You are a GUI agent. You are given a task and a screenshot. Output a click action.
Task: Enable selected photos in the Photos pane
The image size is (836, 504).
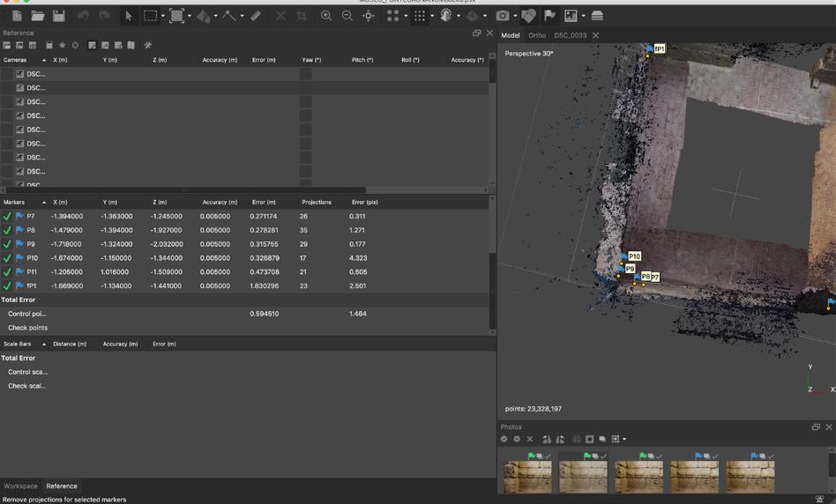[504, 439]
